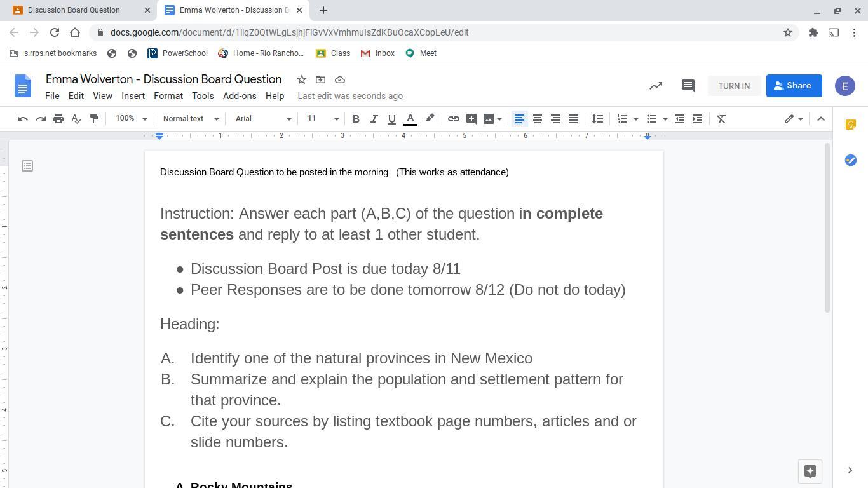Toggle Bold formatting
Image resolution: width=868 pixels, height=488 pixels.
(356, 119)
